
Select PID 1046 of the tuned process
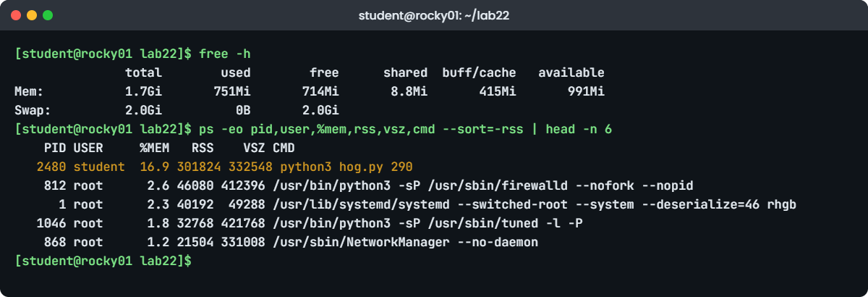pos(51,224)
